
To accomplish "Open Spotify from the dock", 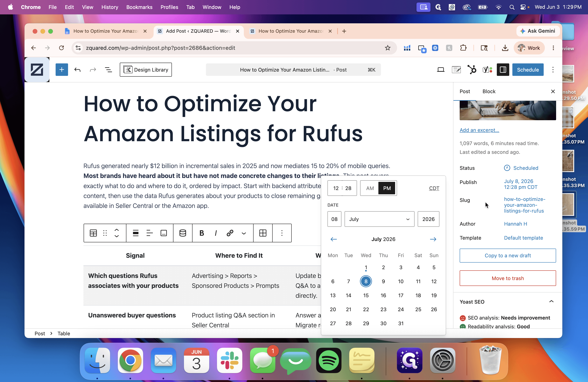I will tap(329, 360).
